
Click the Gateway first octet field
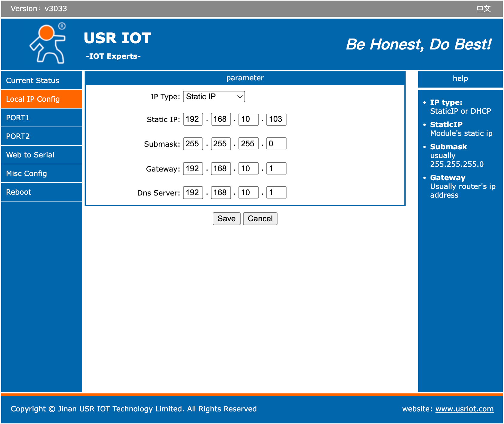pos(193,169)
